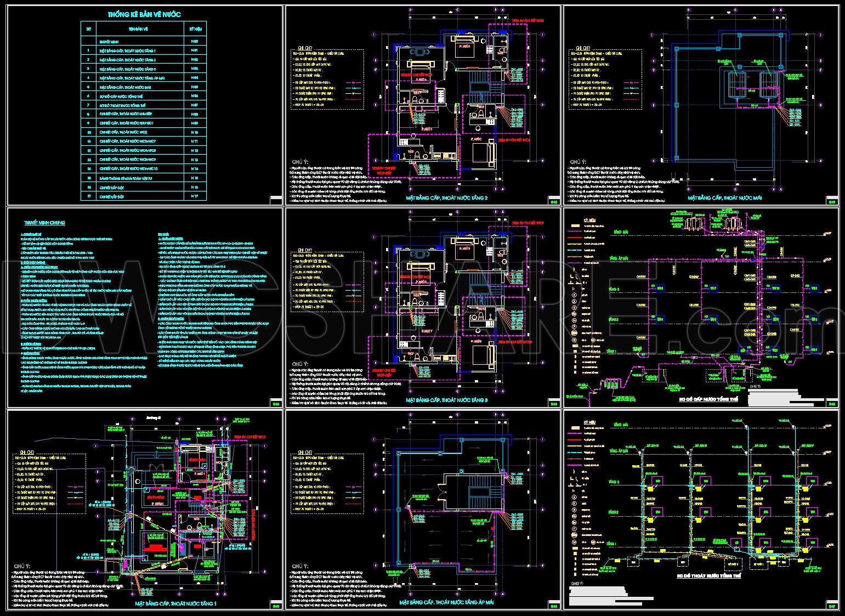The width and height of the screenshot is (845, 616).
Task: Select the N 05 code cell in the table
Action: click(x=194, y=87)
